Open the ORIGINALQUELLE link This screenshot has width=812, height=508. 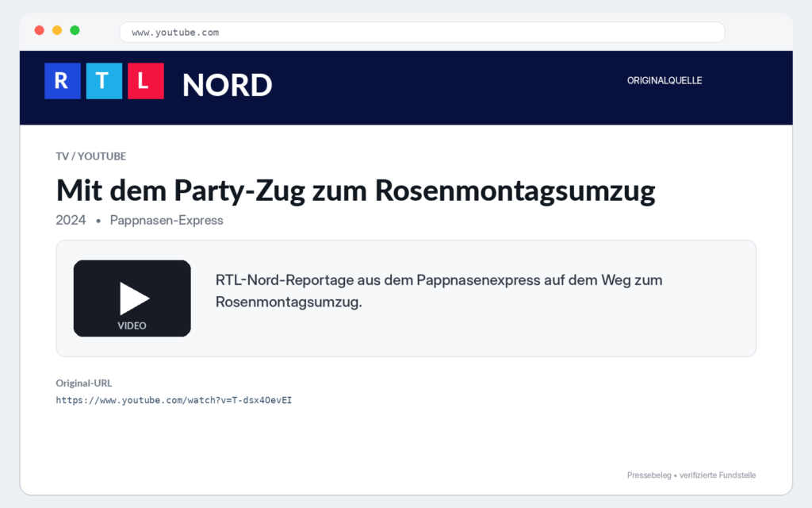click(x=665, y=80)
